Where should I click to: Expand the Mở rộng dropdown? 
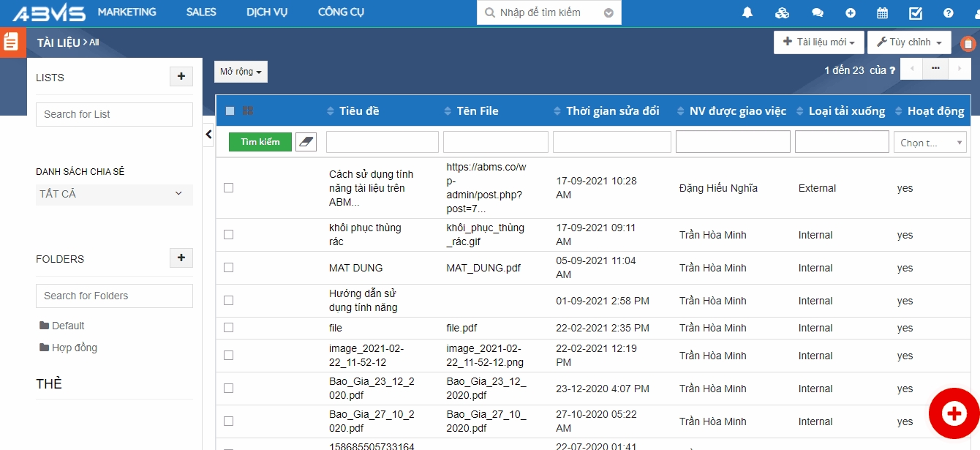241,72
